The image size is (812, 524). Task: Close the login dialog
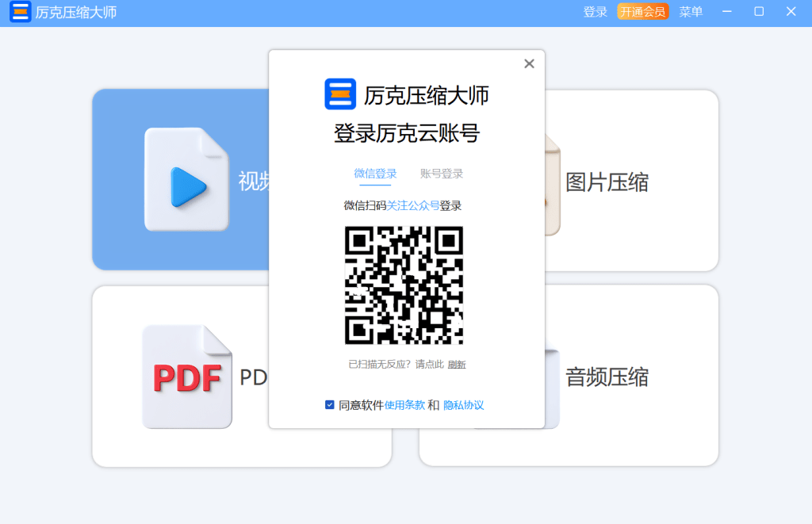pos(529,63)
